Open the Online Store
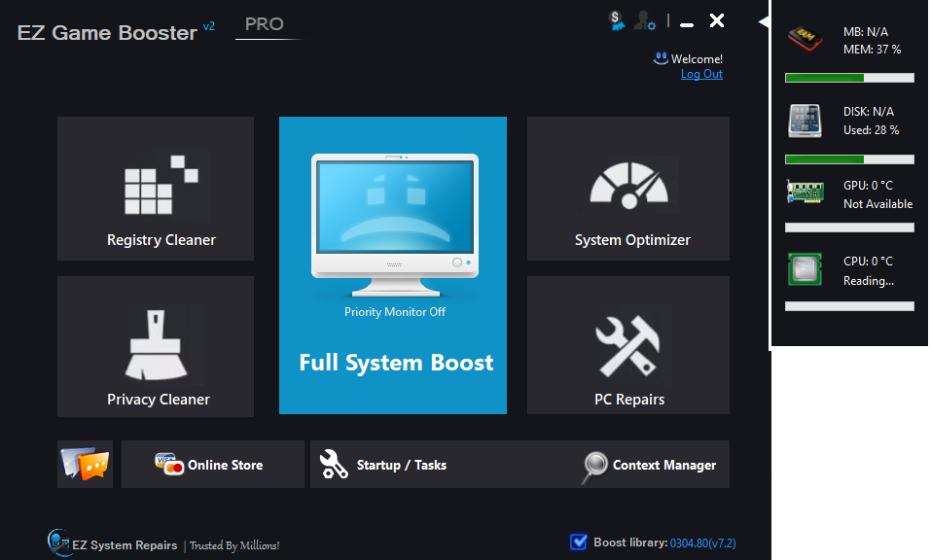 point(212,464)
